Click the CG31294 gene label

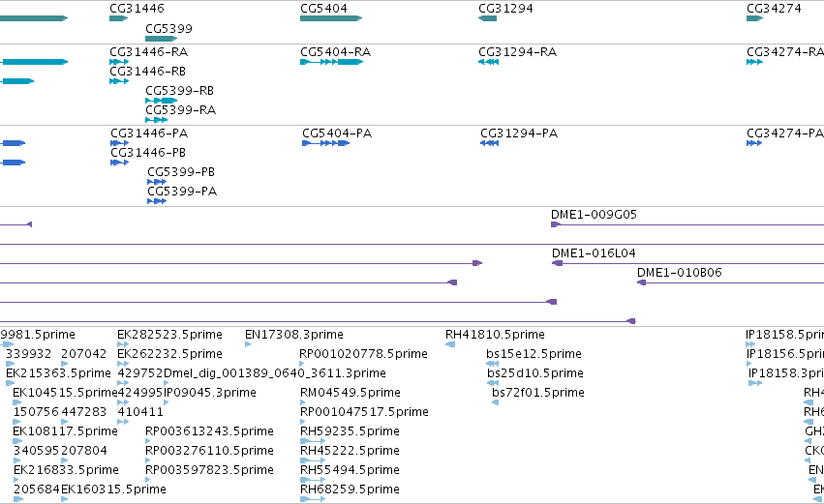point(505,9)
